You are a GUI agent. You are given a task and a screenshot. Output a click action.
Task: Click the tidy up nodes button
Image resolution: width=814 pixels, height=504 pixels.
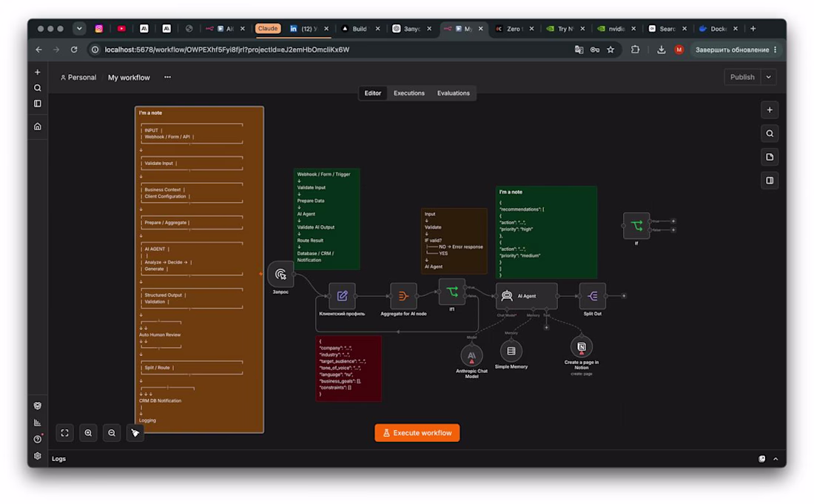[x=135, y=433]
